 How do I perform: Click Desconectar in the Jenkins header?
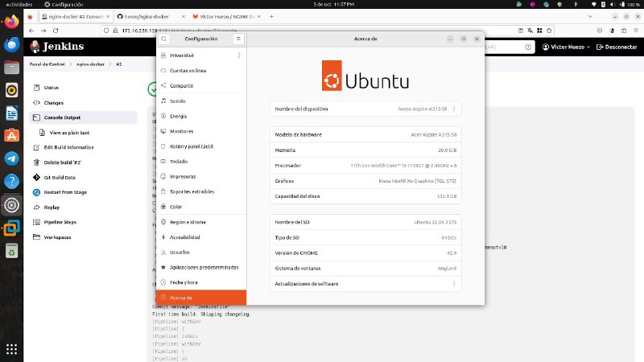(617, 47)
